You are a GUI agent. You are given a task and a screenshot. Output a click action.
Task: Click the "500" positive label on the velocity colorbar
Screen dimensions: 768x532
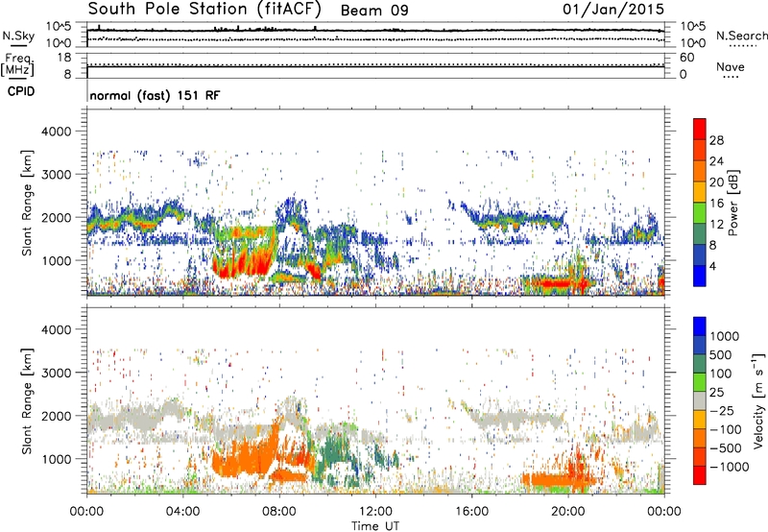point(721,355)
